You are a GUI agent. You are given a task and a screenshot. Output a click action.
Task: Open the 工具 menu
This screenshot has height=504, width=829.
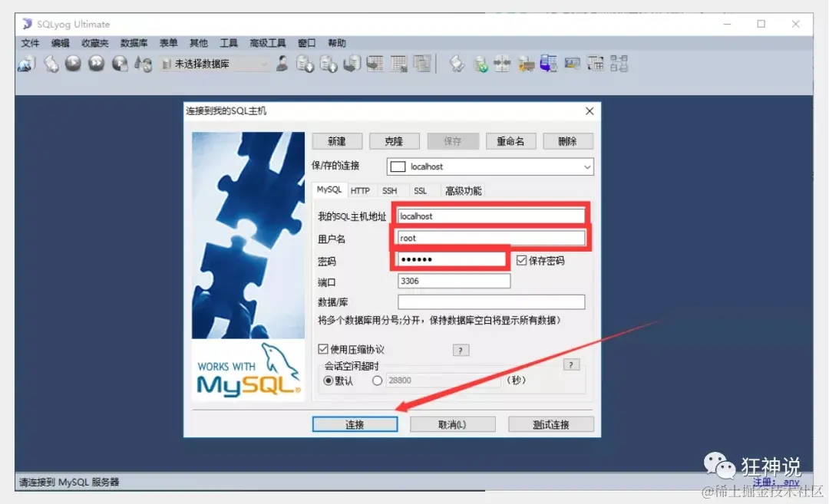tap(229, 43)
